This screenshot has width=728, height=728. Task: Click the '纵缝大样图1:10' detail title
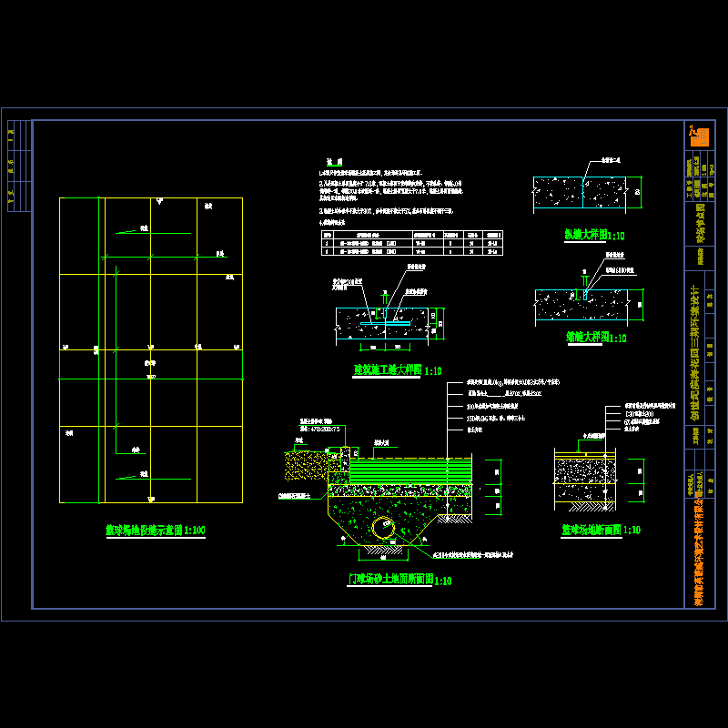click(594, 235)
